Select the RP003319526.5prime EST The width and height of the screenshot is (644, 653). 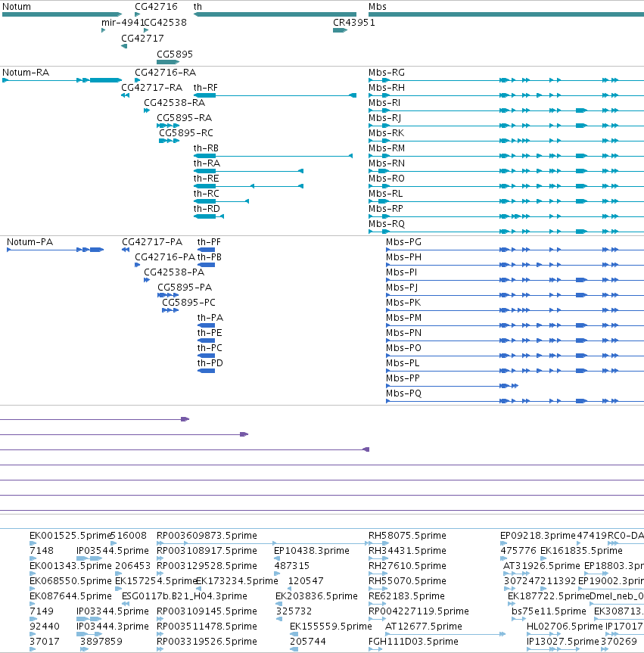(x=160, y=649)
